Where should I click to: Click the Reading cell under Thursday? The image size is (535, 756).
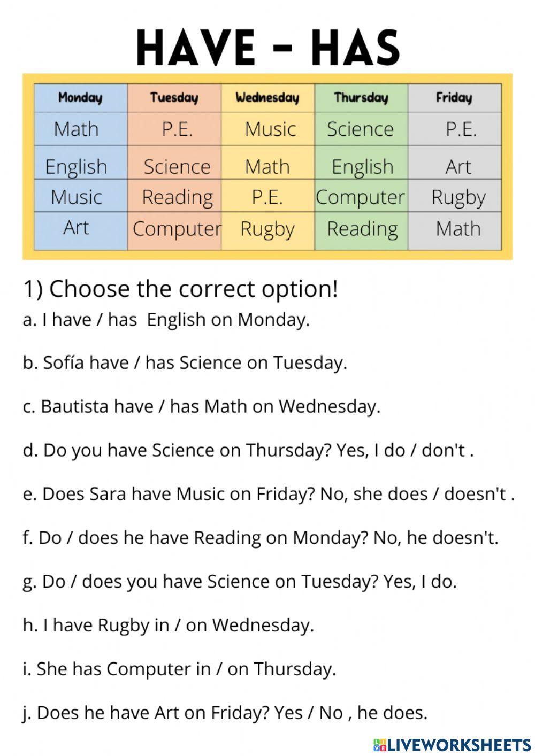[x=362, y=229]
